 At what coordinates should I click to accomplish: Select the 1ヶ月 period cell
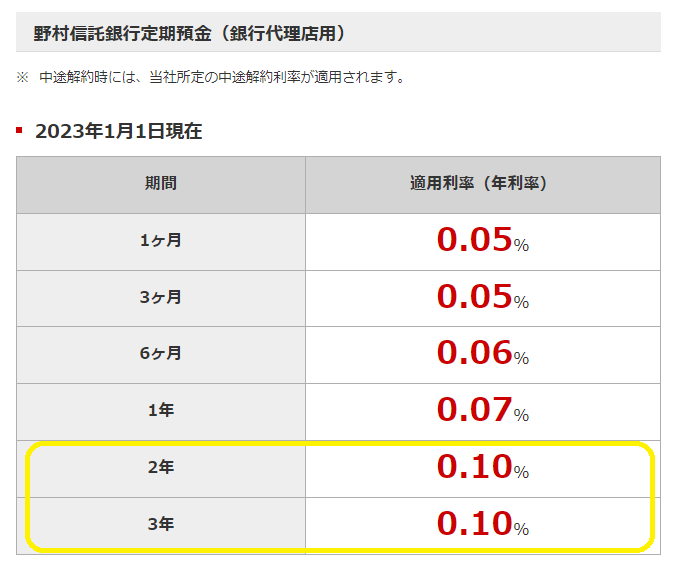[x=161, y=242]
